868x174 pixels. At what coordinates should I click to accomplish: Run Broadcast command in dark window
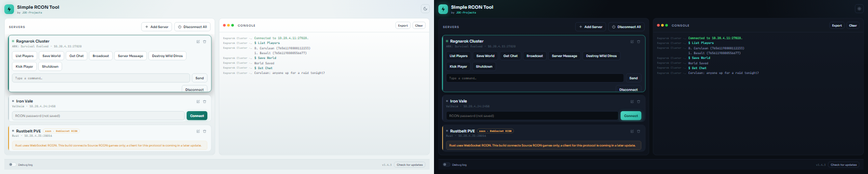pyautogui.click(x=535, y=56)
